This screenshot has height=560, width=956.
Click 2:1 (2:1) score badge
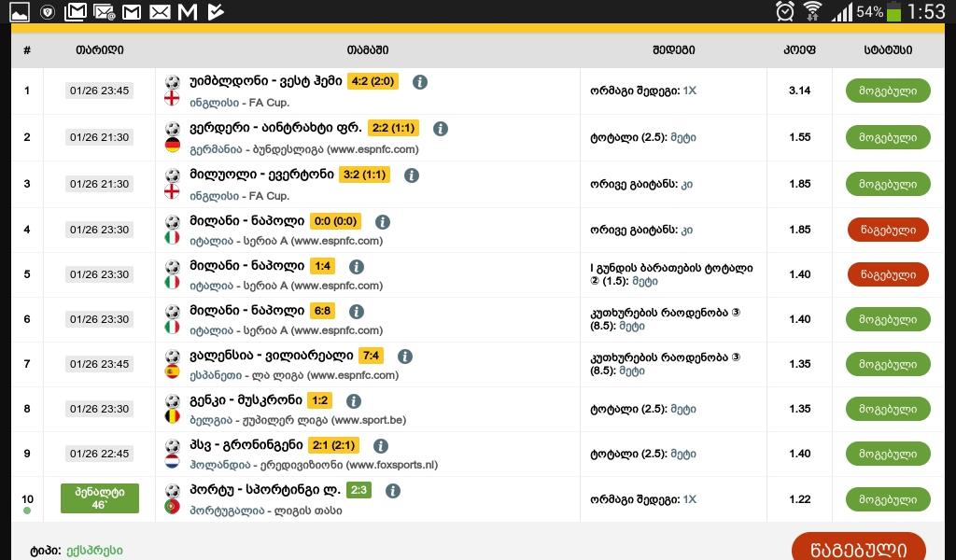coord(333,445)
